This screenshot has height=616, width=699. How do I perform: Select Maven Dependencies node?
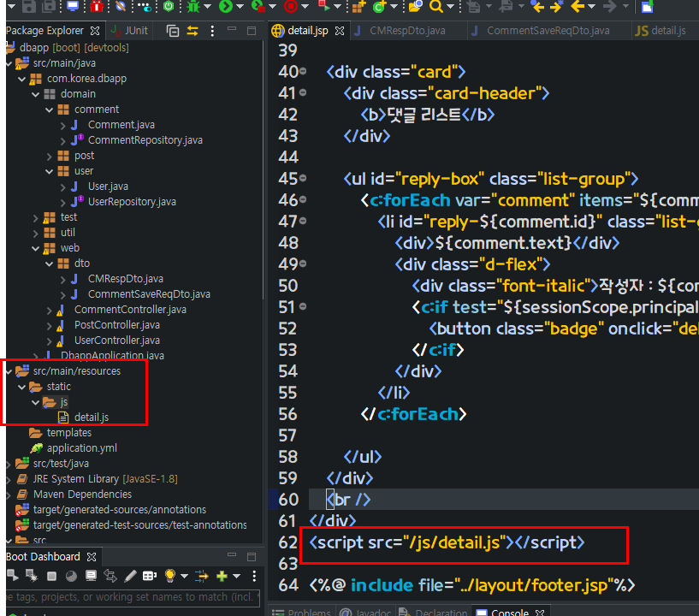click(82, 495)
